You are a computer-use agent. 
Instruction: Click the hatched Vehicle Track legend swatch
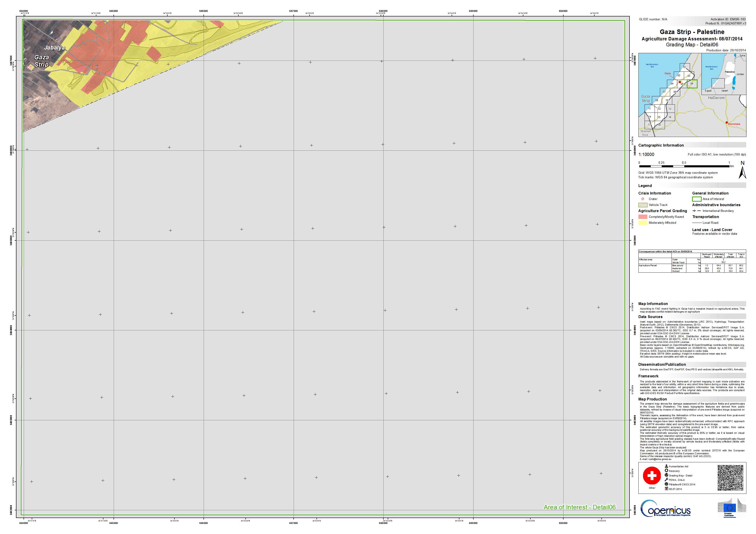tap(643, 205)
